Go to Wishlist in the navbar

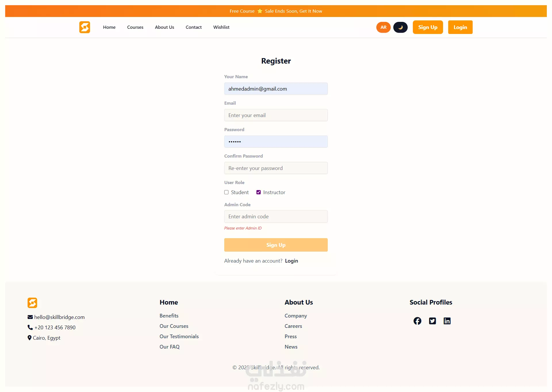point(221,27)
